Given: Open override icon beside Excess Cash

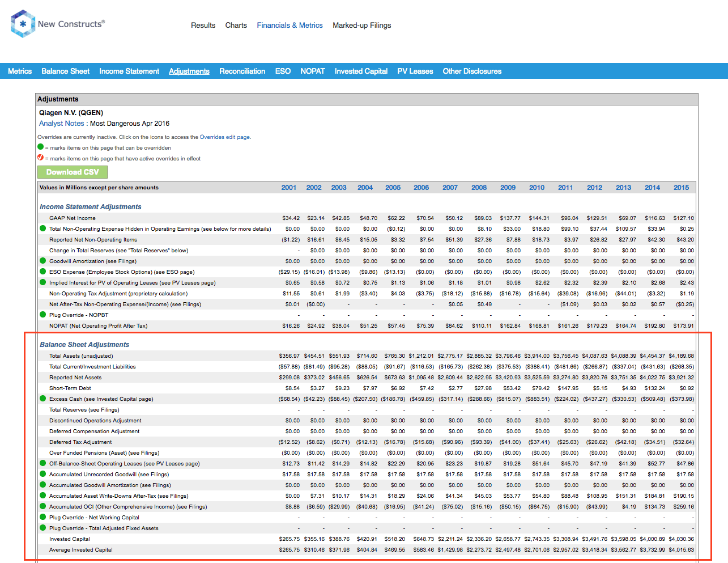Looking at the screenshot, I should point(42,399).
